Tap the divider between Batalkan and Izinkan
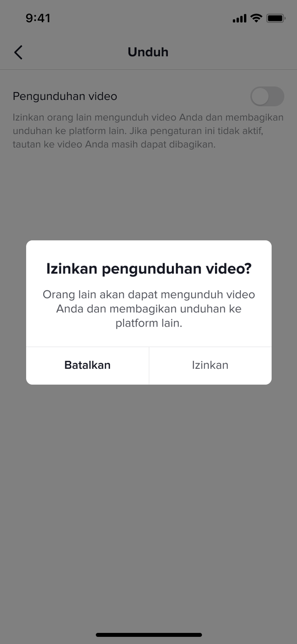The width and height of the screenshot is (297, 644). tap(149, 366)
